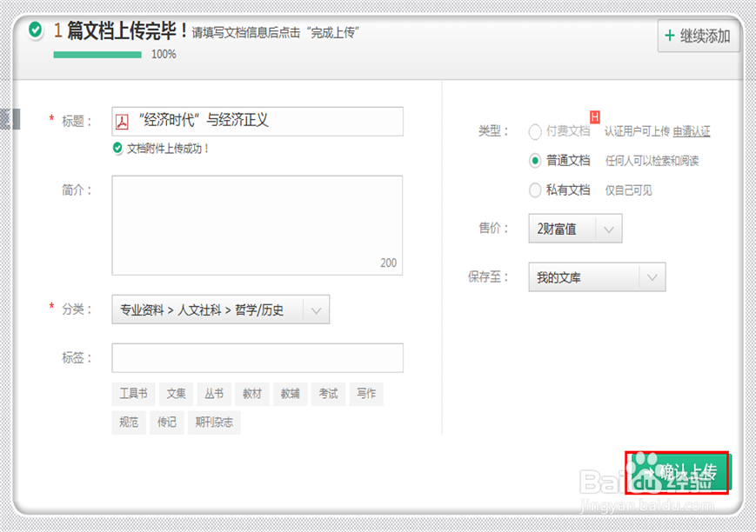Select the 工具书 tag
Screen dimensions: 756x532
132,394
